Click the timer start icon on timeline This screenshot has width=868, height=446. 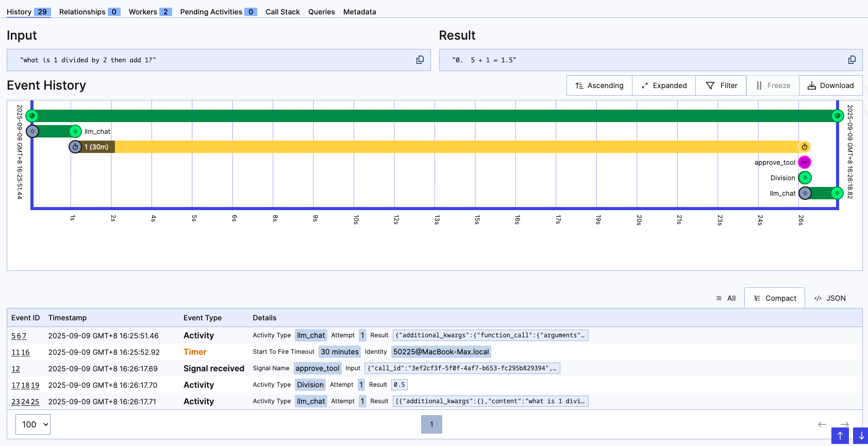pyautogui.click(x=75, y=147)
